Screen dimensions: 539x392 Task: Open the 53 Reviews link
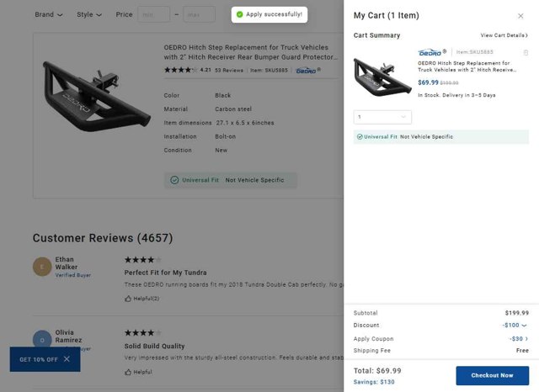point(229,71)
